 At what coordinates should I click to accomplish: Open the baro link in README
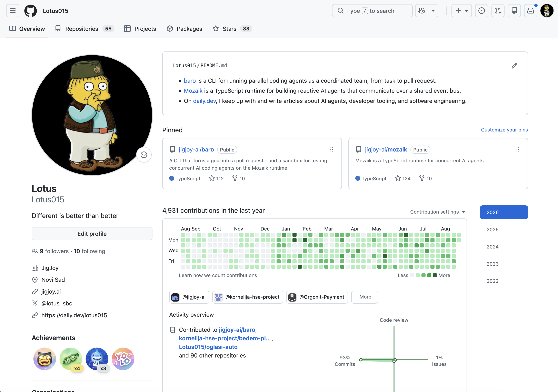[x=190, y=81]
